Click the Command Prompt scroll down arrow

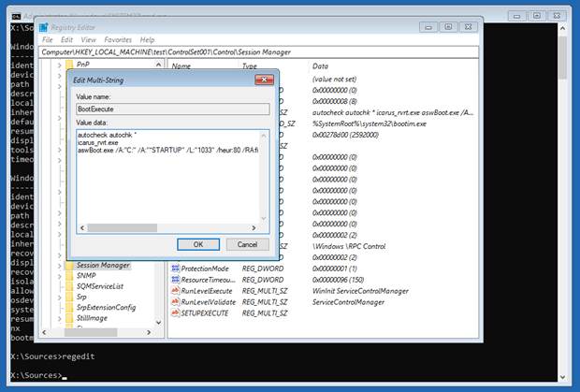pos(562,377)
